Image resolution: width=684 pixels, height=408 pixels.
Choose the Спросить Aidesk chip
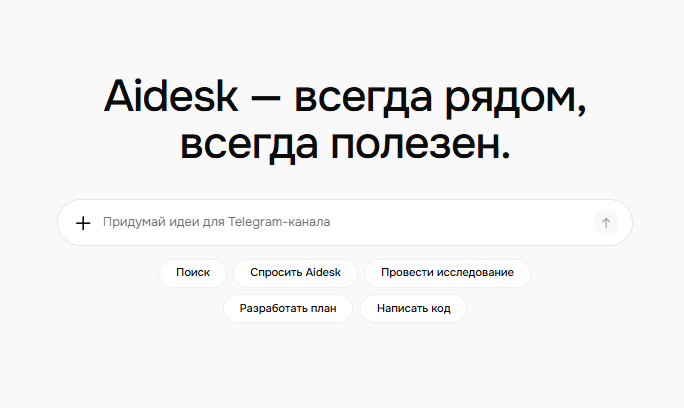point(295,273)
